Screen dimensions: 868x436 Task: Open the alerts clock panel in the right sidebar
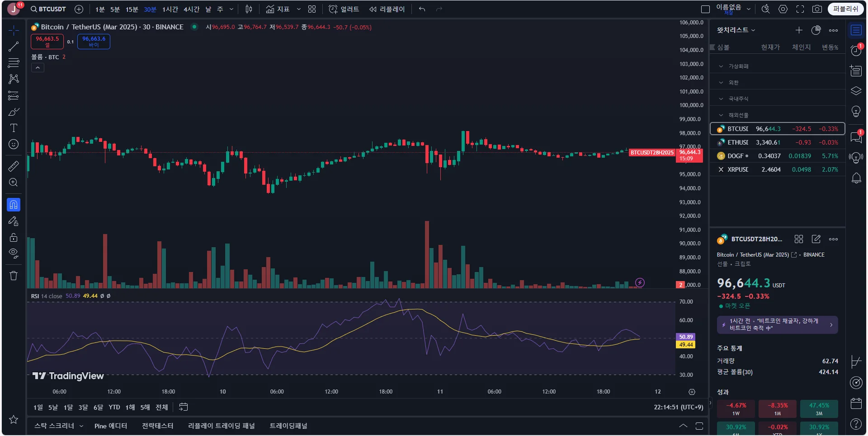pos(856,50)
